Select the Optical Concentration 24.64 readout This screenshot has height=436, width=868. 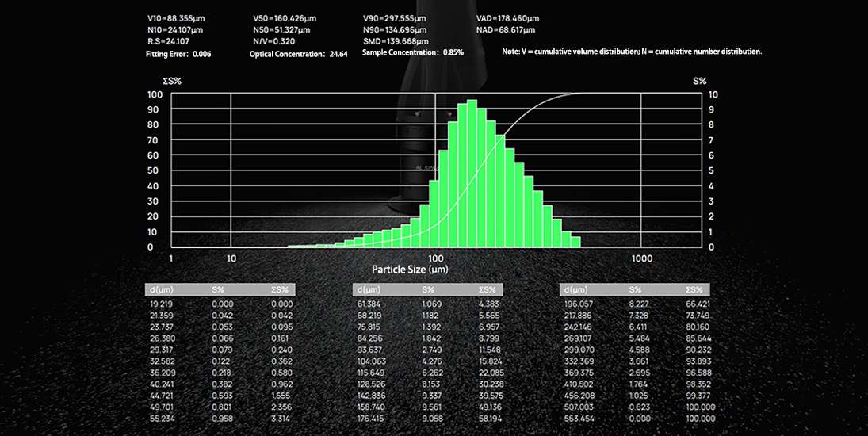(x=298, y=54)
